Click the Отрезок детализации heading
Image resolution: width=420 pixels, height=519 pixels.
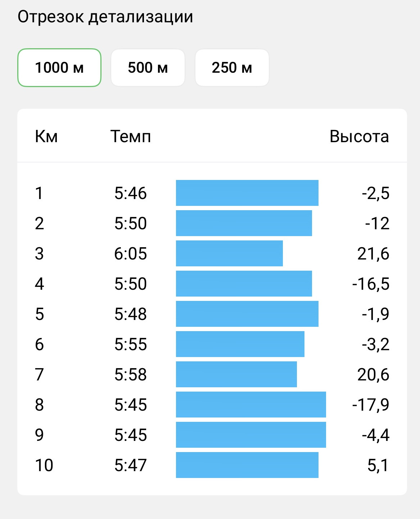click(105, 17)
